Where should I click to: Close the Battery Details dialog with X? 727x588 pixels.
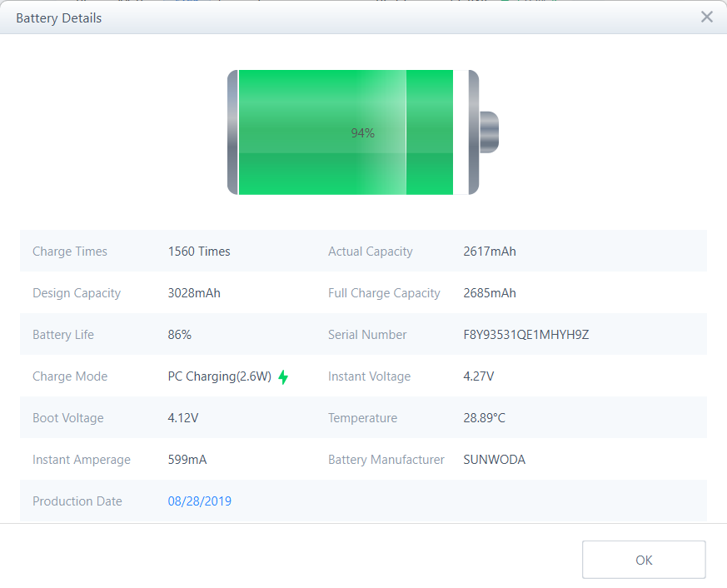(x=706, y=17)
